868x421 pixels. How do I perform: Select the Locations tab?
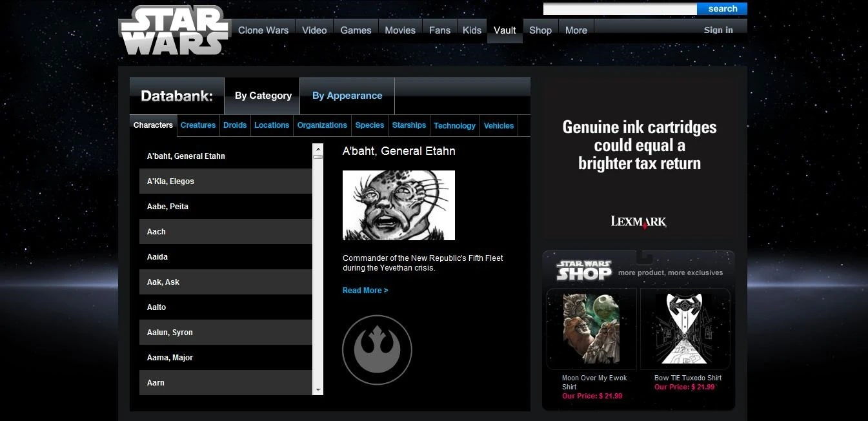coord(272,125)
